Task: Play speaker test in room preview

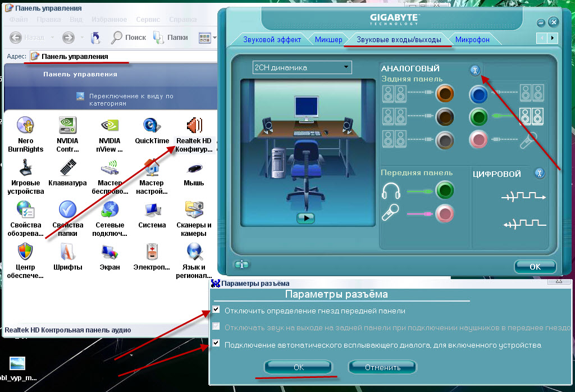Action: (305, 218)
